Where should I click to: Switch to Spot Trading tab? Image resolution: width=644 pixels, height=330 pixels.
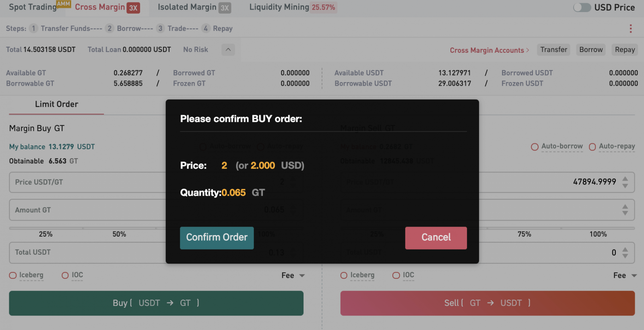coord(33,7)
